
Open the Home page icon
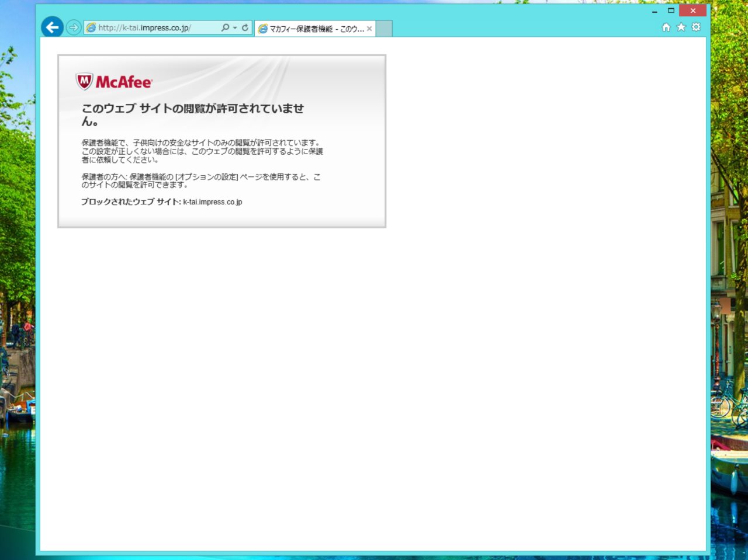[666, 27]
